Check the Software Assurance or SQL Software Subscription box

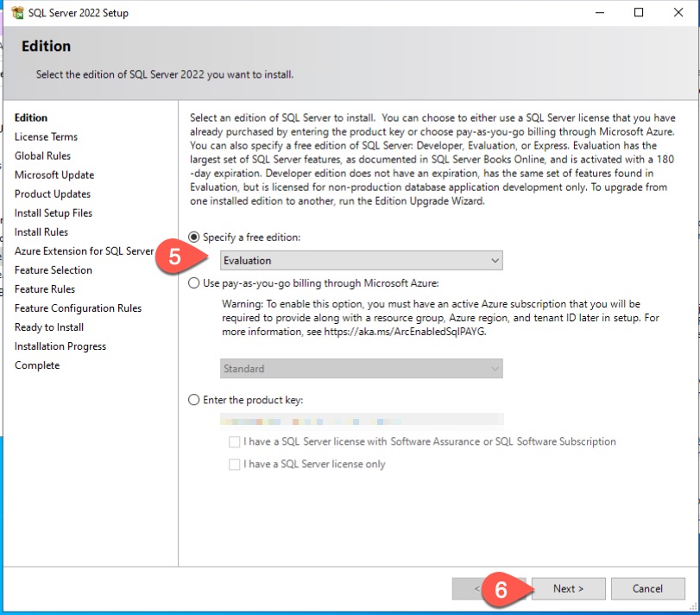tap(235, 441)
